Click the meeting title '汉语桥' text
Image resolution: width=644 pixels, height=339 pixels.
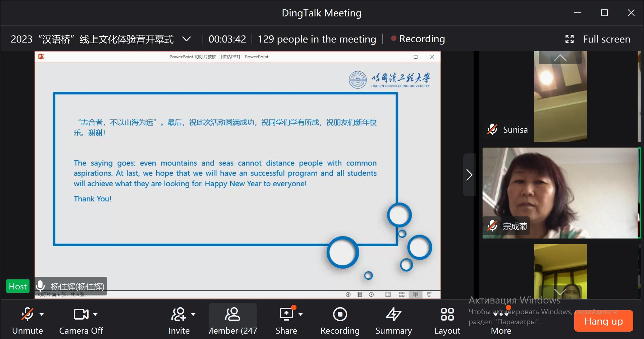pyautogui.click(x=92, y=39)
